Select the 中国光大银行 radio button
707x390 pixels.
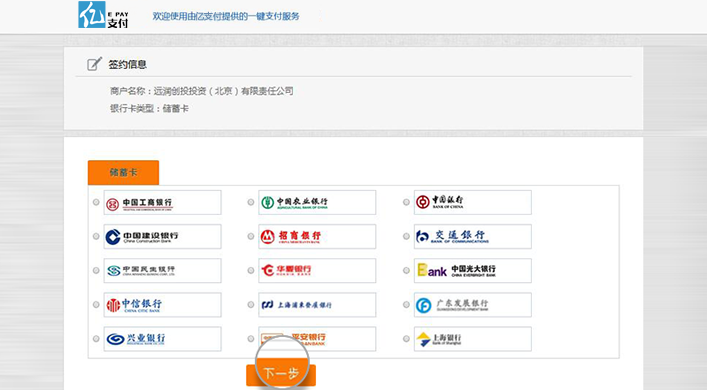(406, 271)
